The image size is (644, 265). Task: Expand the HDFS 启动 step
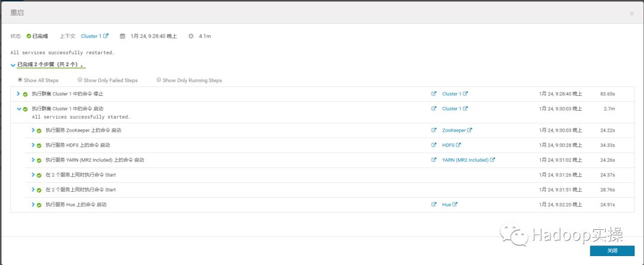click(33, 145)
